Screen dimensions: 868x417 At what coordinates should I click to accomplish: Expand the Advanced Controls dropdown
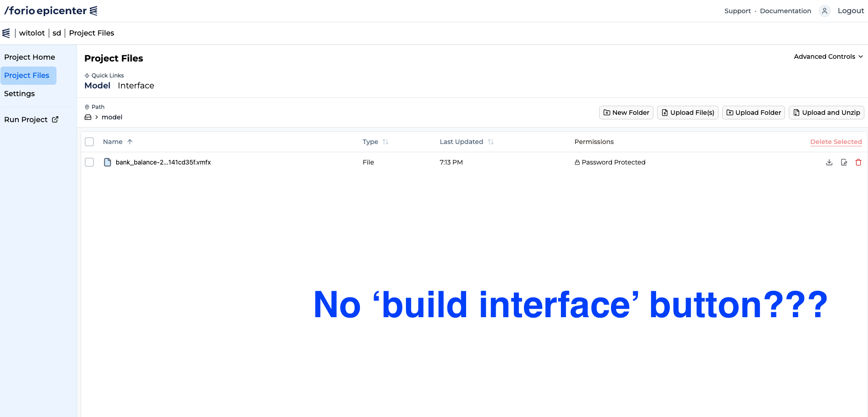click(x=828, y=57)
